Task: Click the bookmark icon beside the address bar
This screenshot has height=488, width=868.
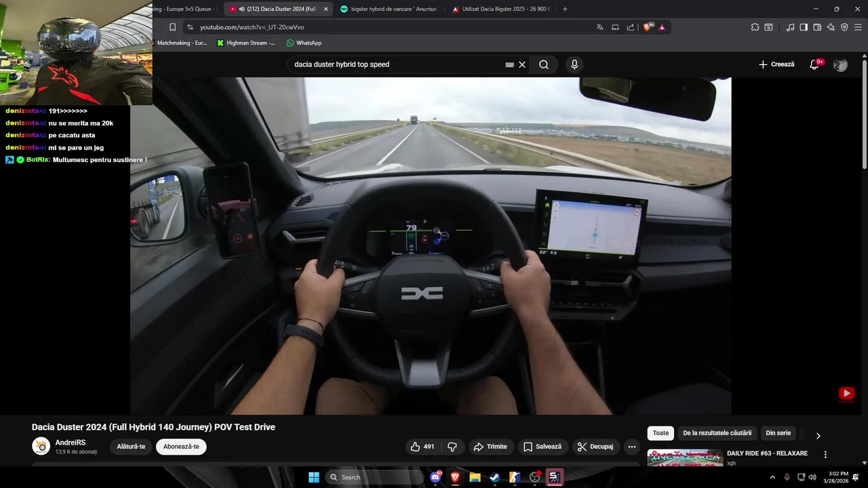Action: tap(172, 27)
